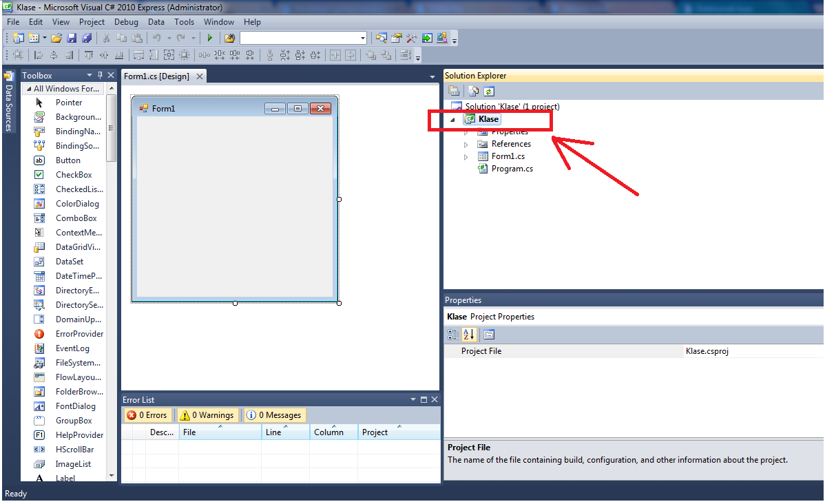Open the Find combo box dropdown arrow
Screen dimensions: 825x504
362,38
